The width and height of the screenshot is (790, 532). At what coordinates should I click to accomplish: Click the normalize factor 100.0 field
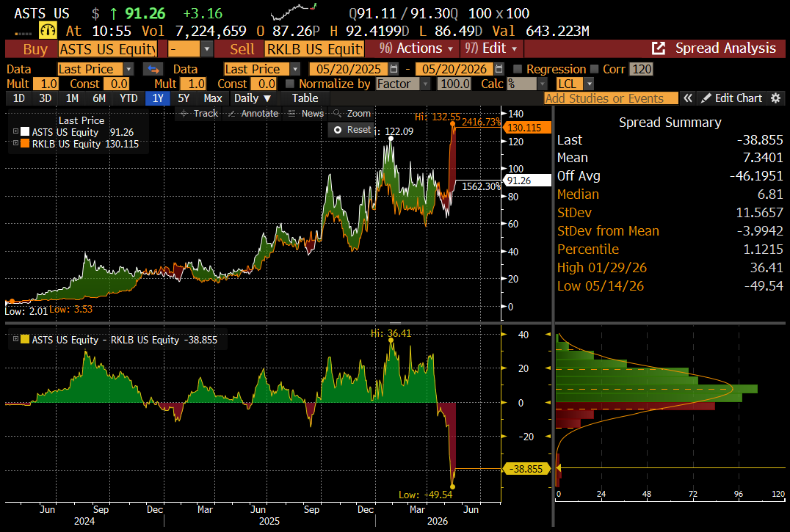(454, 84)
